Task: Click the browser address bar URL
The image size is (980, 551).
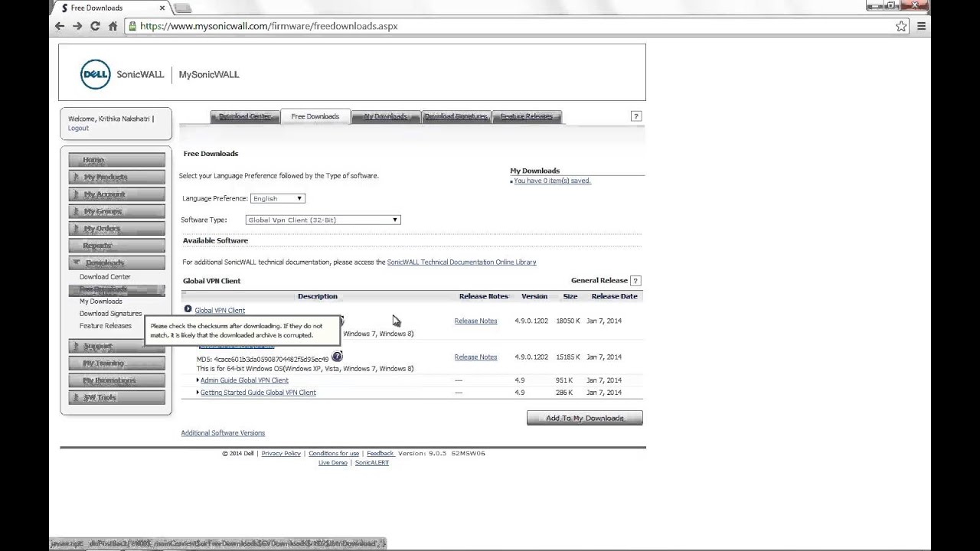Action: click(x=269, y=26)
